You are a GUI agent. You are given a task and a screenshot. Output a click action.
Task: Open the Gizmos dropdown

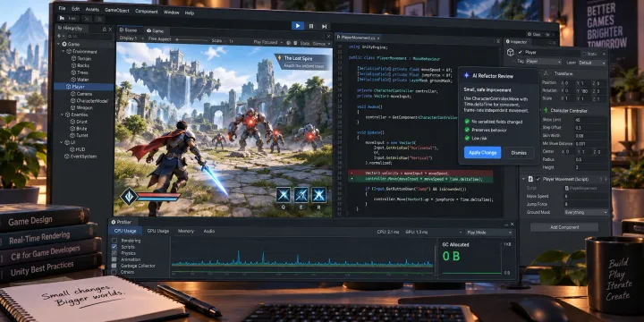pyautogui.click(x=321, y=43)
